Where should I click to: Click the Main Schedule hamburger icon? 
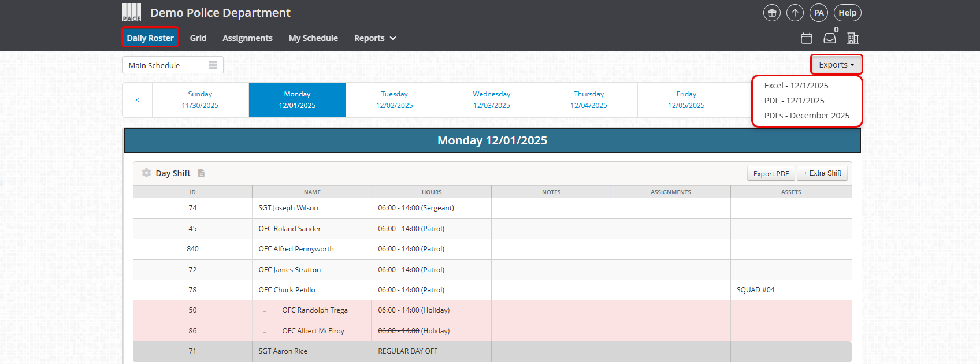click(213, 65)
